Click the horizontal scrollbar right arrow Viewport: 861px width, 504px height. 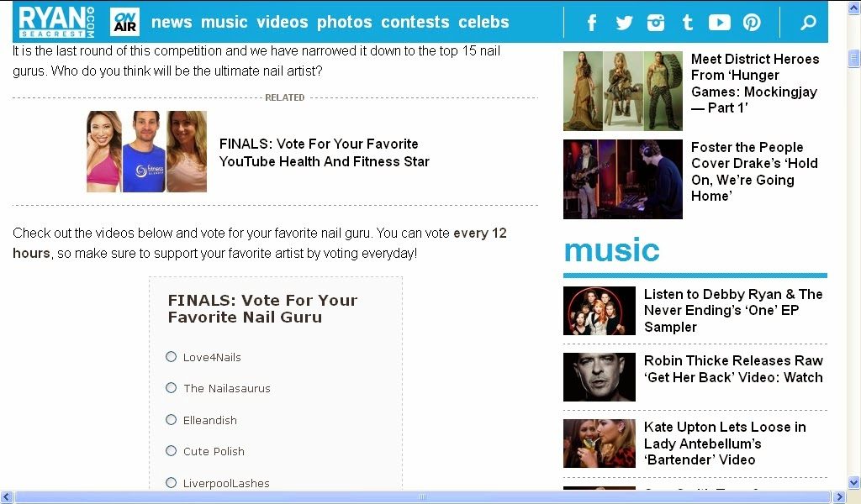coord(839,497)
